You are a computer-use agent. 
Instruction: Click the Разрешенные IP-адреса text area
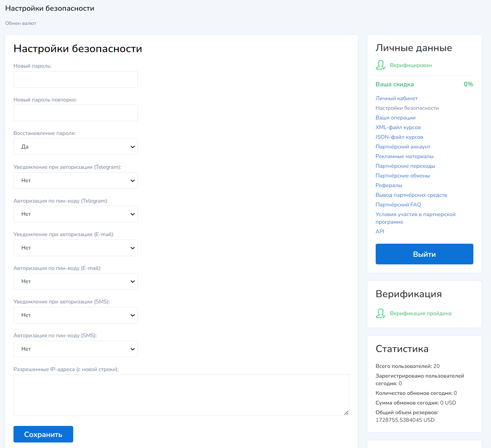point(181,395)
